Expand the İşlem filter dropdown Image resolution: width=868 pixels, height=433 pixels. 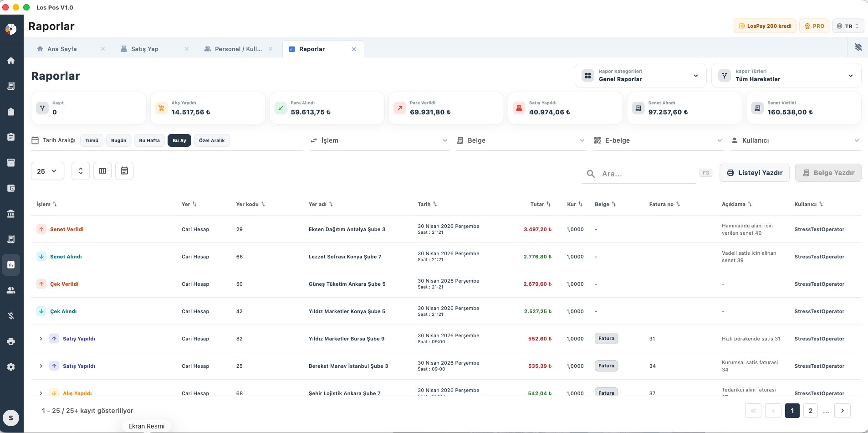(x=379, y=140)
